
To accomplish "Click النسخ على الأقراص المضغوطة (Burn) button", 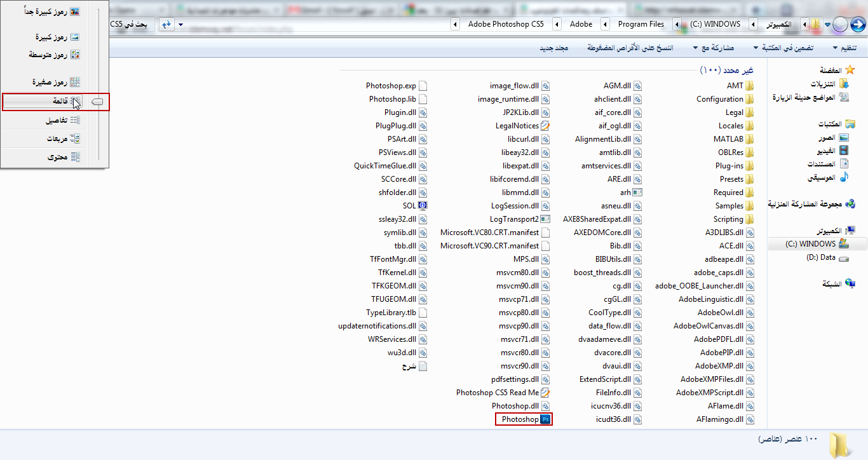I will (630, 48).
